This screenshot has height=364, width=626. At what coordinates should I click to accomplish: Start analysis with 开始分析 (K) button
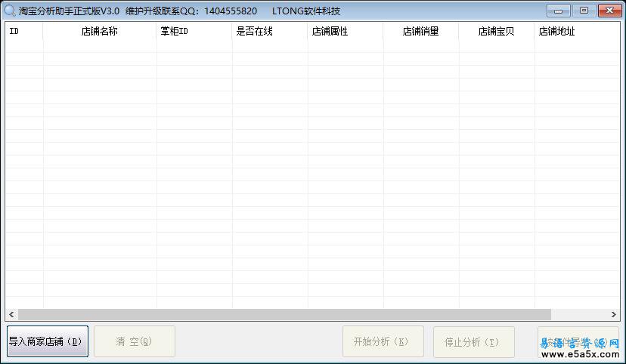click(x=383, y=341)
